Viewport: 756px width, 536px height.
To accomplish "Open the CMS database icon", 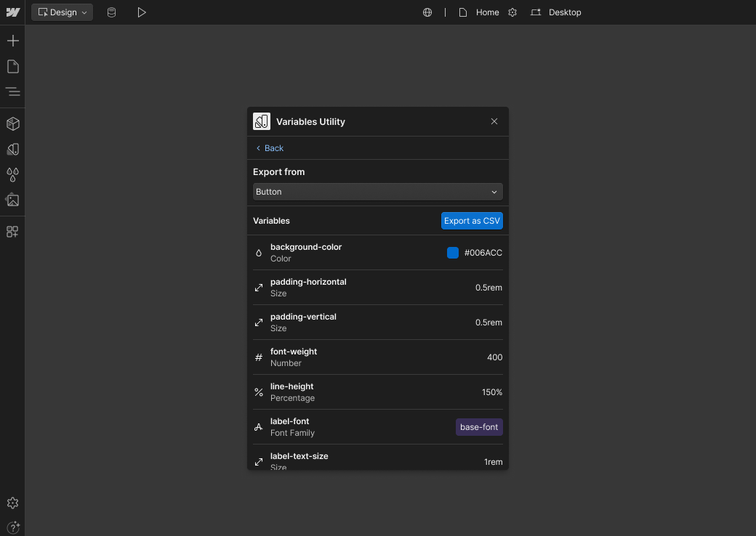I will tap(111, 12).
